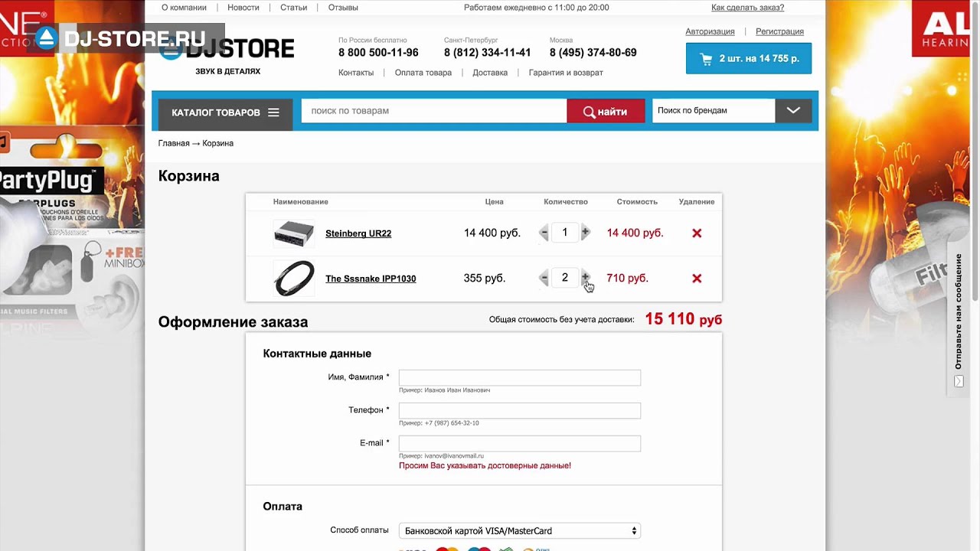Remove The Sssnake IPP1030 with red X
This screenshot has height=551, width=980.
coord(697,279)
